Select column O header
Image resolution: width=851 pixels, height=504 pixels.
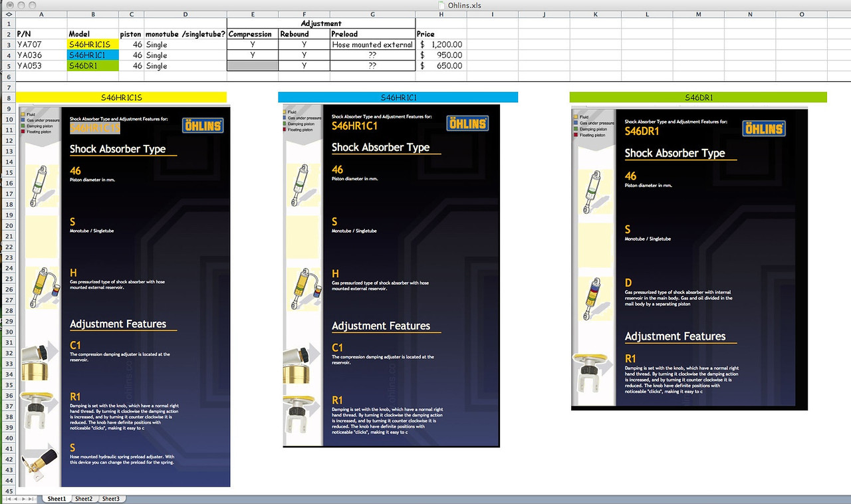tap(802, 14)
